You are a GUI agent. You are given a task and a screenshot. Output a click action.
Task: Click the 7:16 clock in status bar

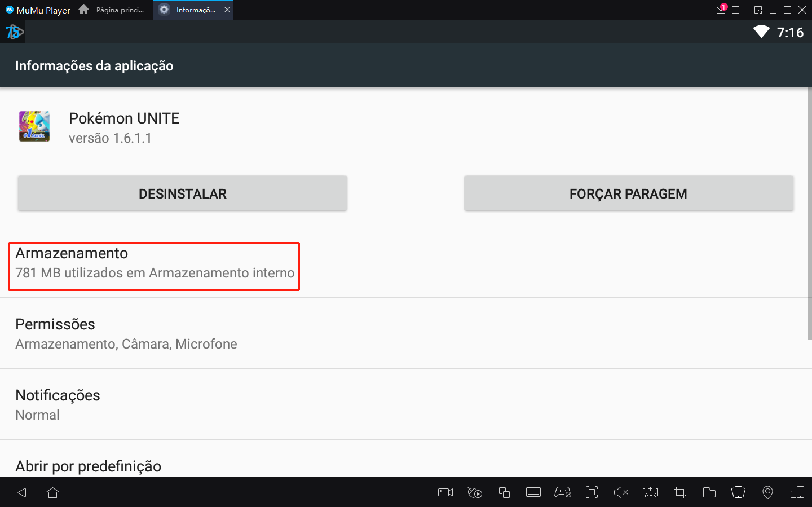tap(790, 33)
